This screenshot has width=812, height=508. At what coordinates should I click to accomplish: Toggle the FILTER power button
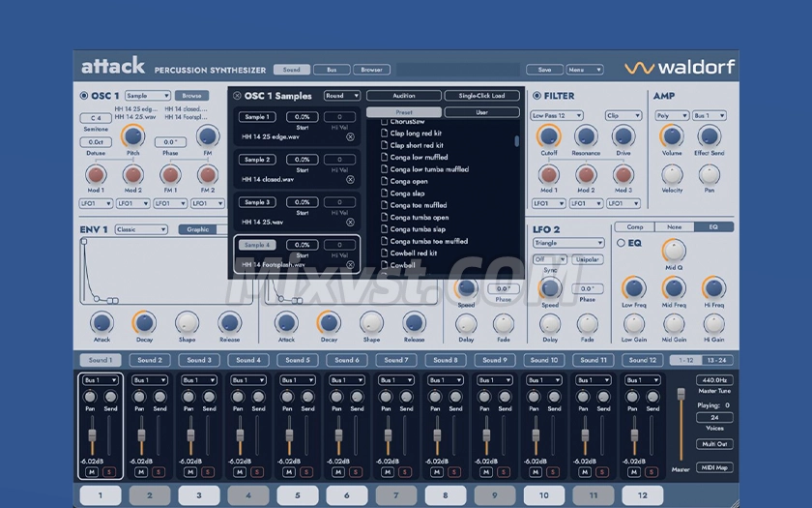537,96
